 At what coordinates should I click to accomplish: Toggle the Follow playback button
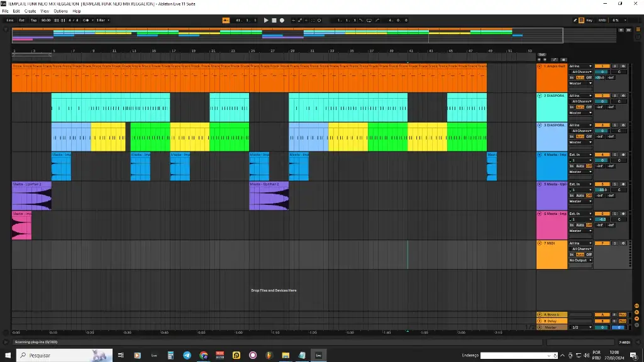coord(226,20)
